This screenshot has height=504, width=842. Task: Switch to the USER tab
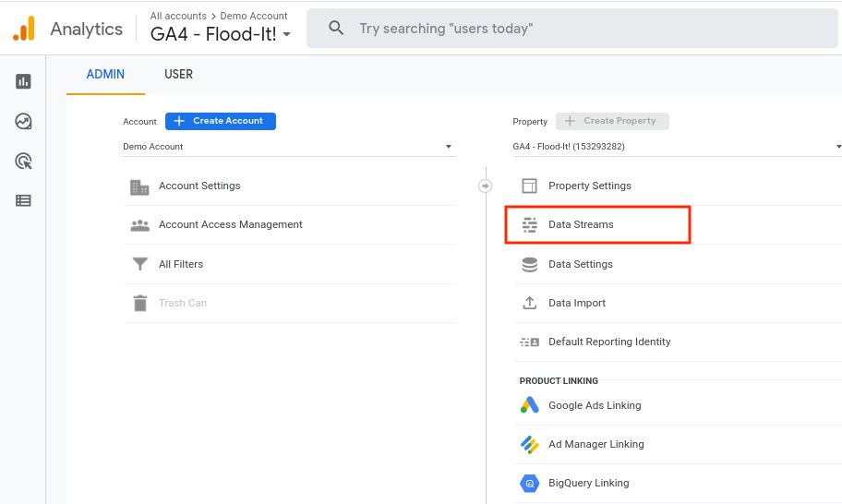(x=178, y=75)
